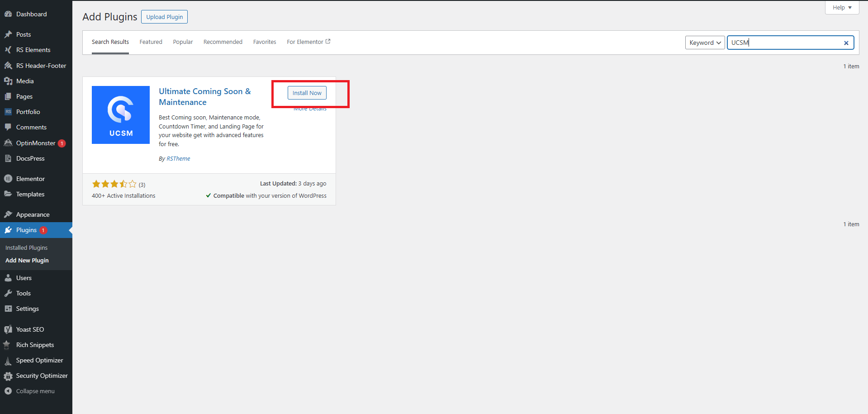Image resolution: width=868 pixels, height=414 pixels.
Task: Open the Recommended plugins tab
Action: coord(223,42)
